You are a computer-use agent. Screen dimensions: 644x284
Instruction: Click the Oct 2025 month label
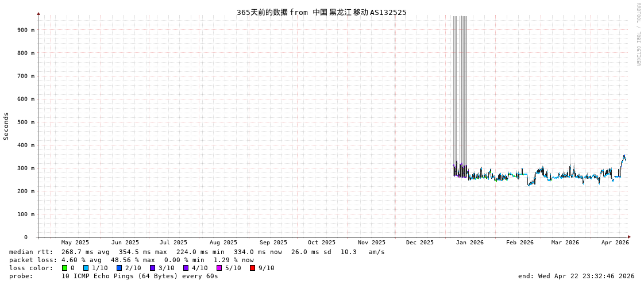point(321,243)
